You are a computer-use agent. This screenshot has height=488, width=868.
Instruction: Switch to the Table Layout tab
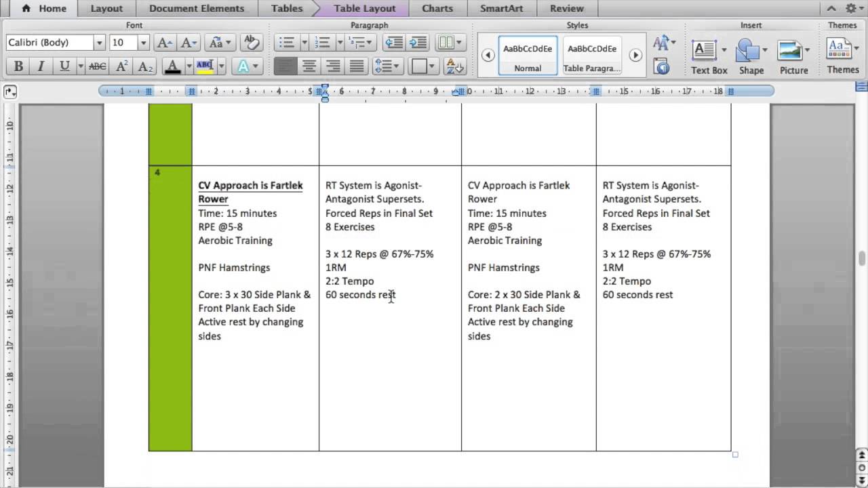(x=365, y=9)
